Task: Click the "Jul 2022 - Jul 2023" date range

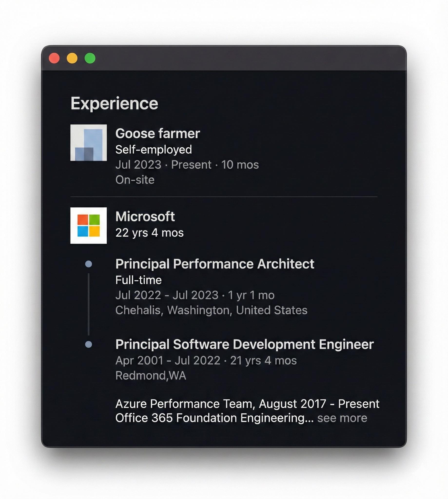Action: click(167, 295)
